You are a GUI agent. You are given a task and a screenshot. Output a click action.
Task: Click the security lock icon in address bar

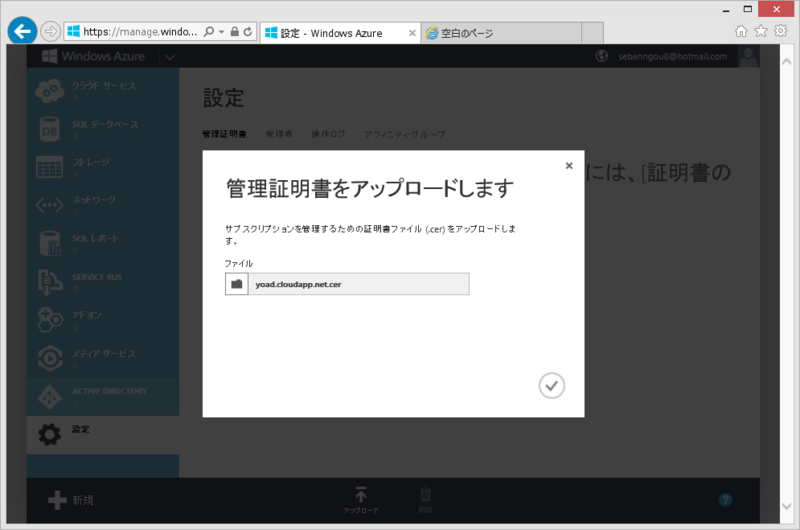click(x=235, y=32)
